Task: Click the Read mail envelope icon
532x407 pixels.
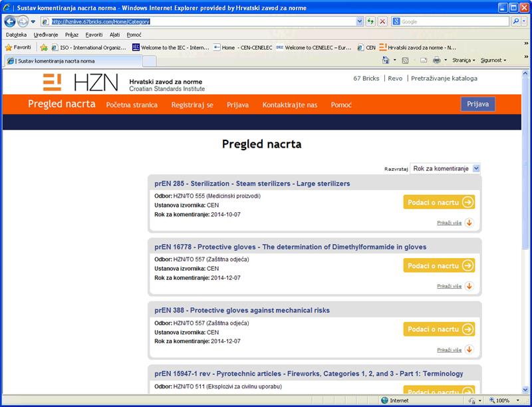Action: tap(424, 61)
